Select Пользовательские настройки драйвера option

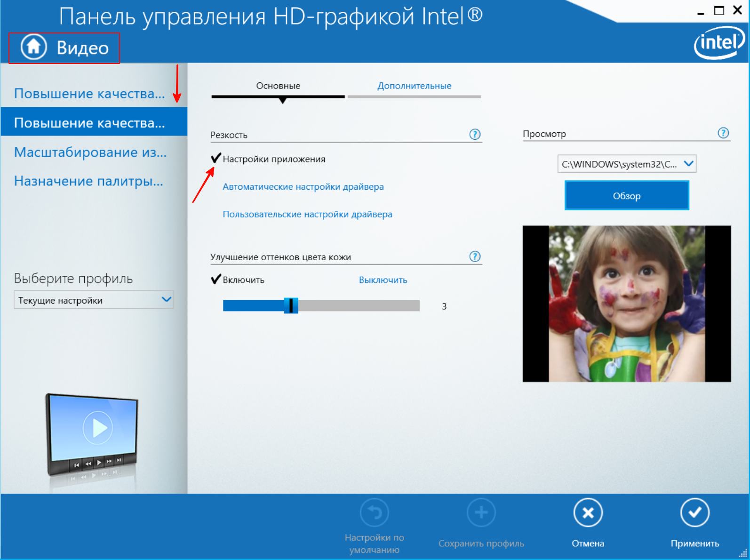pos(307,214)
